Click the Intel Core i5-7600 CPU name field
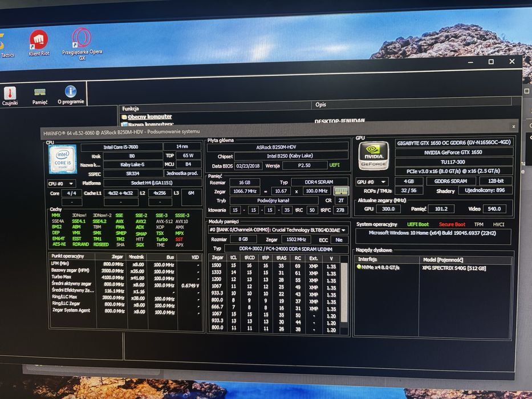The height and width of the screenshot is (399, 532). click(121, 147)
